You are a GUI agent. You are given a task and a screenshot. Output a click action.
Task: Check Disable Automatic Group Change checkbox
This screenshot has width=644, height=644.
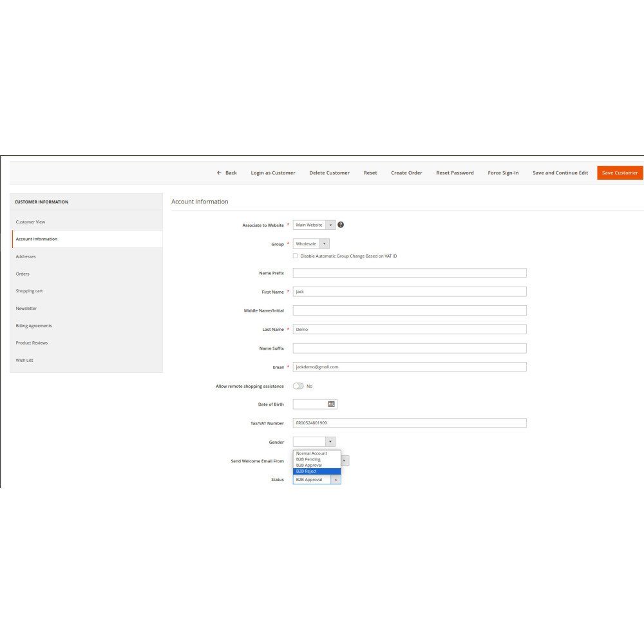click(296, 256)
